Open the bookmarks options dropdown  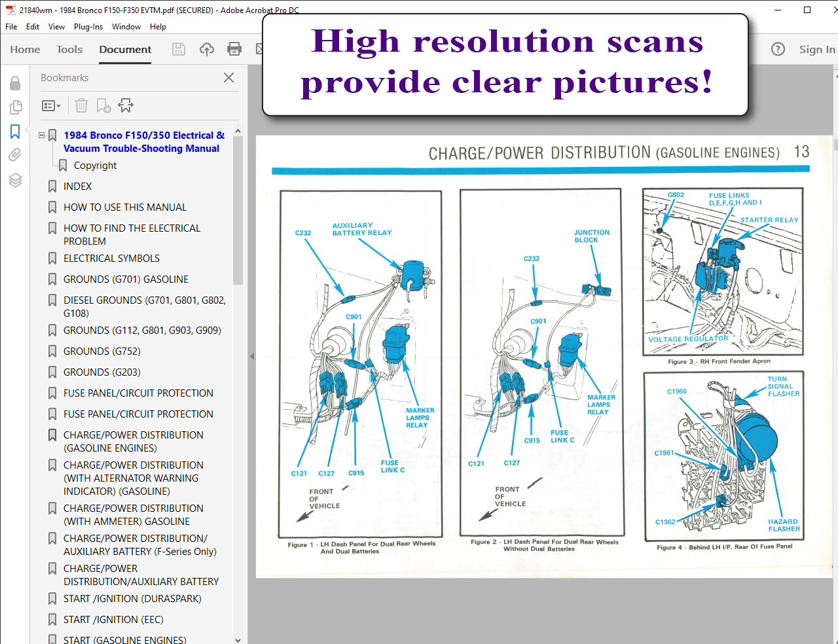(x=51, y=105)
